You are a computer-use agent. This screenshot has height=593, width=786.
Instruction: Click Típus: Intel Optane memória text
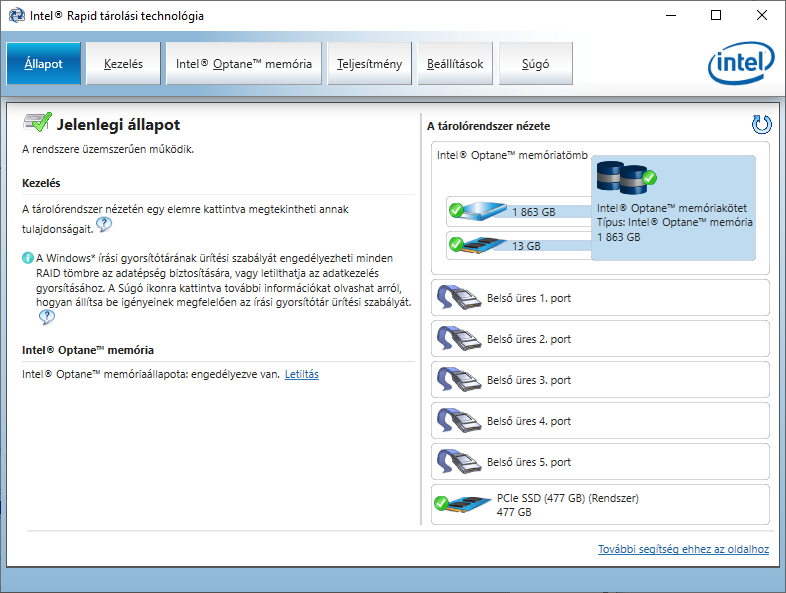[675, 222]
